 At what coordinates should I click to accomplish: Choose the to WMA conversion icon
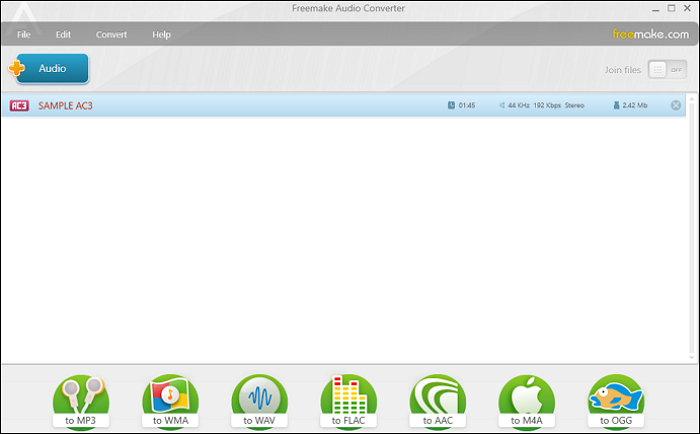(170, 400)
